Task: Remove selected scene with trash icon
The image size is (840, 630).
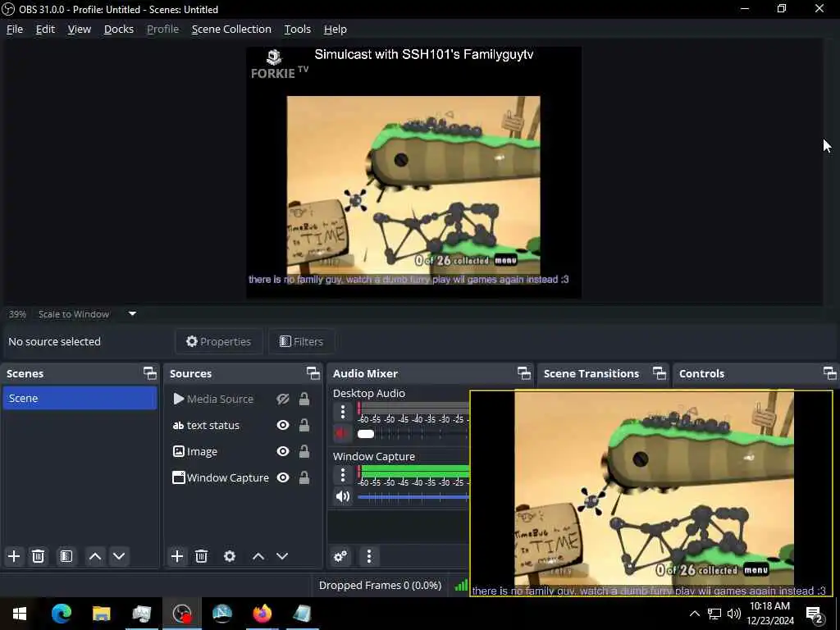Action: coord(38,556)
